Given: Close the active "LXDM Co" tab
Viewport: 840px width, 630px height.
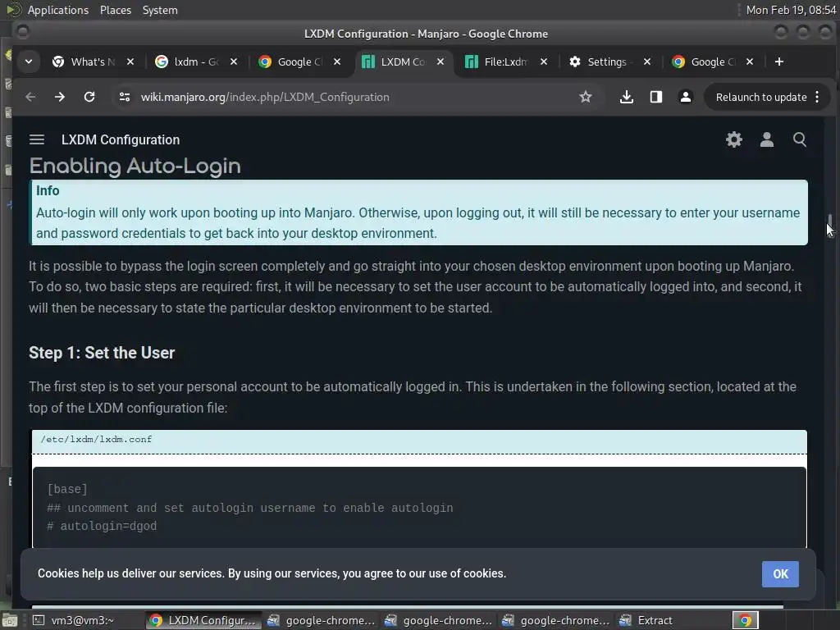Looking at the screenshot, I should (441, 62).
